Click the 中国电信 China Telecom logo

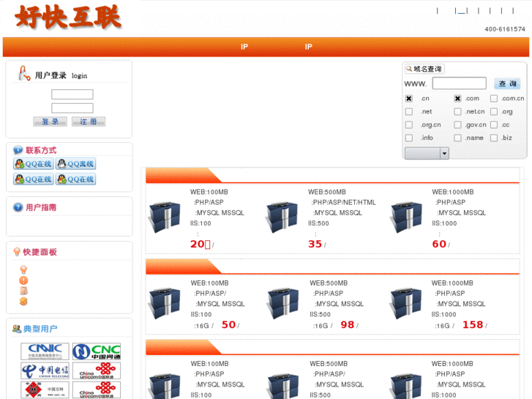[45, 370]
